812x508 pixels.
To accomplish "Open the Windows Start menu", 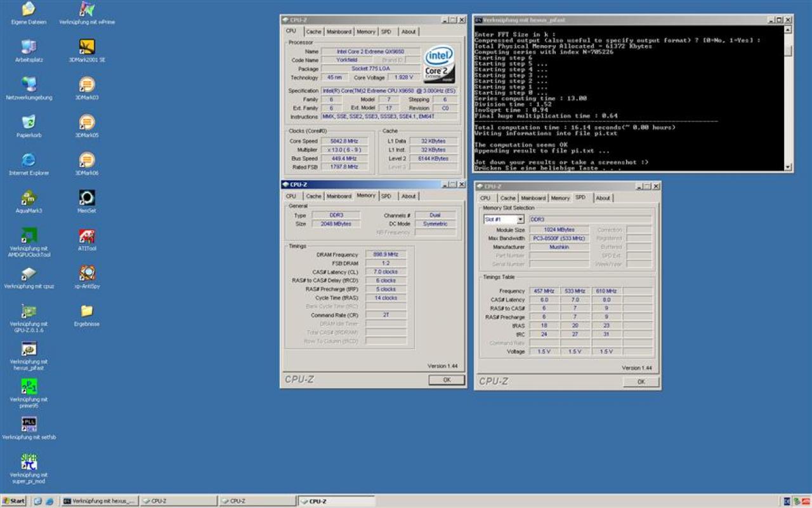I will [14, 501].
